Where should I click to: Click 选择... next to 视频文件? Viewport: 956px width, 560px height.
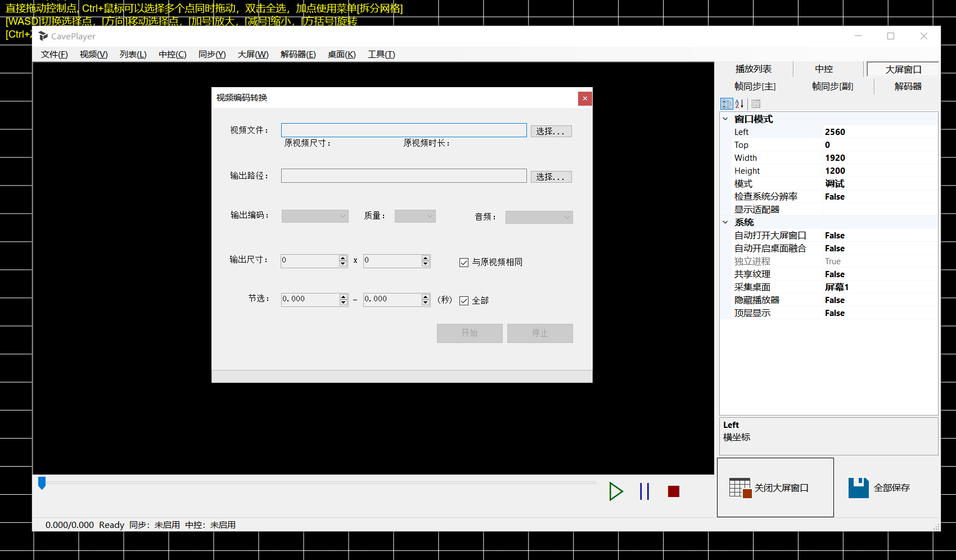tap(551, 130)
